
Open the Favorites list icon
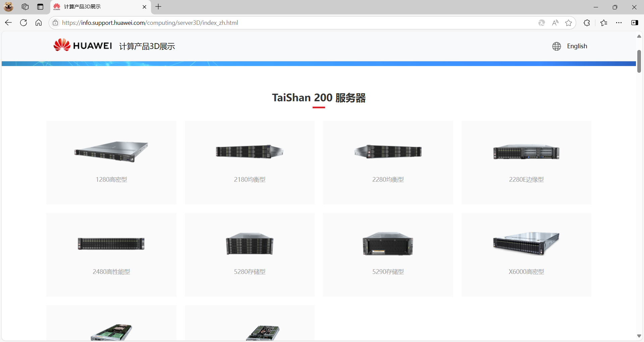click(604, 23)
